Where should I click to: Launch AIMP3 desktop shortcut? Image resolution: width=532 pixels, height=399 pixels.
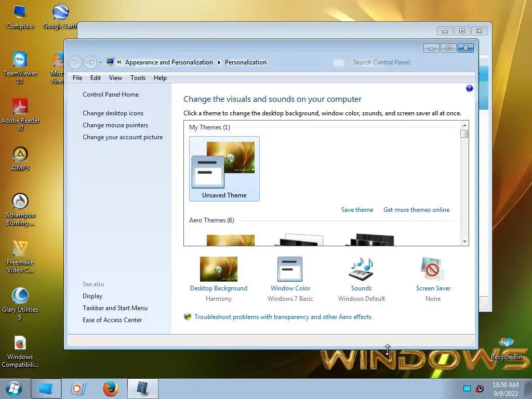[20, 158]
